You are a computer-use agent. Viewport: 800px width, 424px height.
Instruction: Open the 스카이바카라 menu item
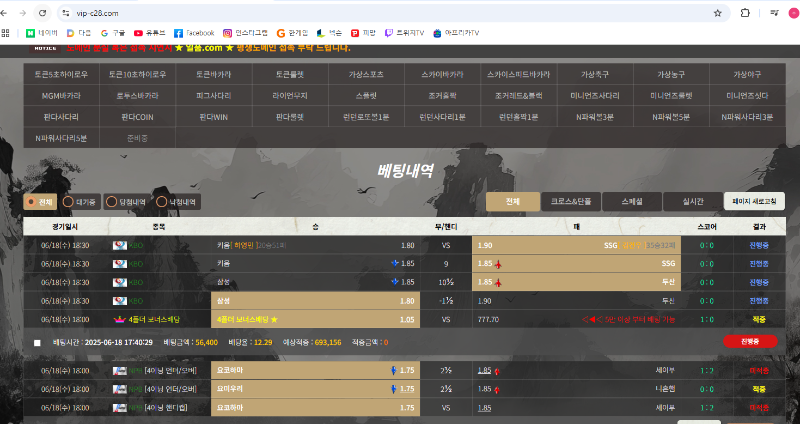(x=442, y=74)
